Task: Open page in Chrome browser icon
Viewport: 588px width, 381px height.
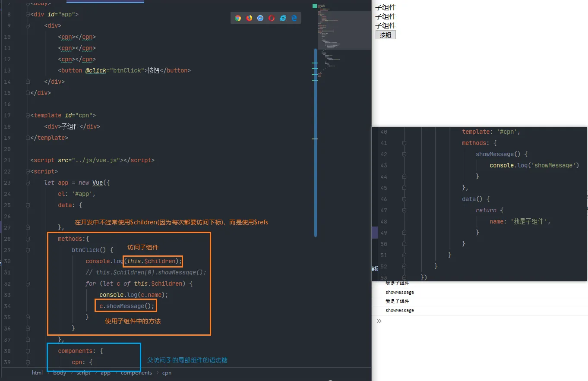Action: pos(238,18)
